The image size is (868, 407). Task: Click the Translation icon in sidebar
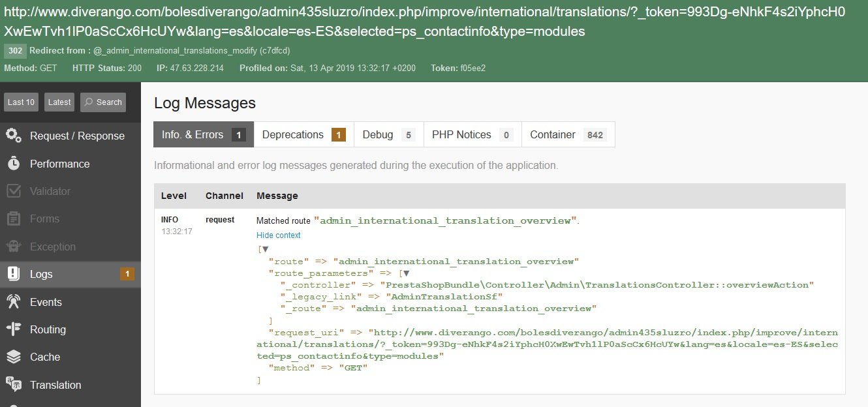tap(14, 384)
